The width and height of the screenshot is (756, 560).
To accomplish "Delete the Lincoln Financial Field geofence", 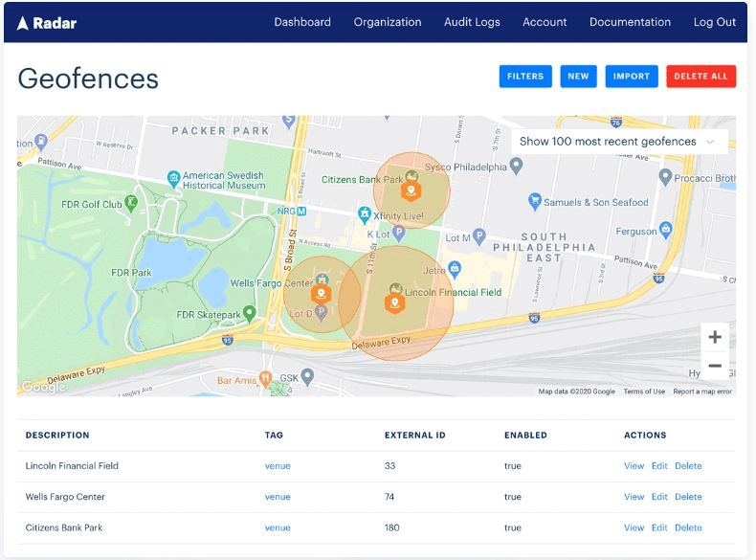I will pyautogui.click(x=688, y=466).
